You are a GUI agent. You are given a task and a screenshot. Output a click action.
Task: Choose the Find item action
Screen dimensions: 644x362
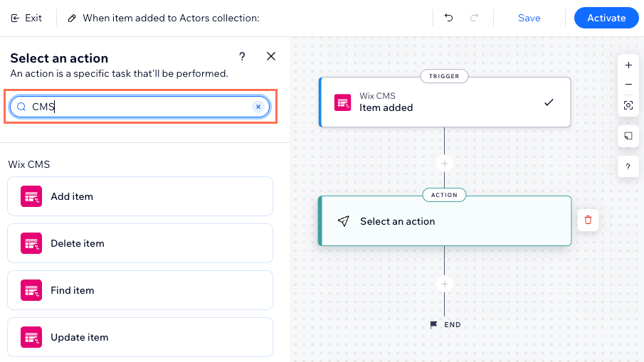pyautogui.click(x=140, y=290)
